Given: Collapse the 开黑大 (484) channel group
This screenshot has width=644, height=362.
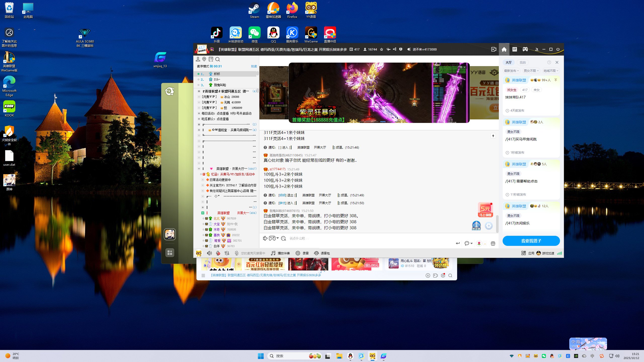Looking at the screenshot, I should [x=203, y=213].
